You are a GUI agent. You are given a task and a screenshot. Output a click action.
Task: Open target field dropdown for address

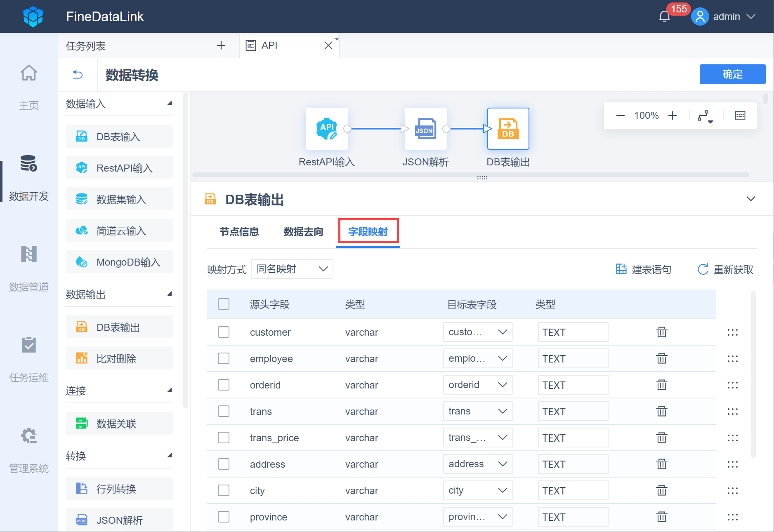coord(478,464)
